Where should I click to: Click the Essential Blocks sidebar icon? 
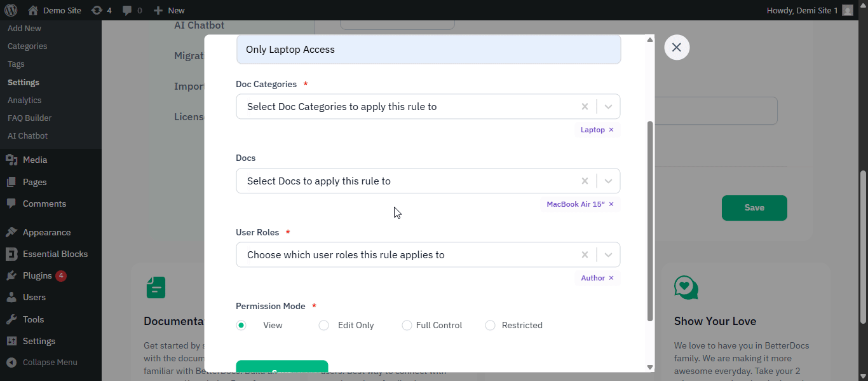13,254
